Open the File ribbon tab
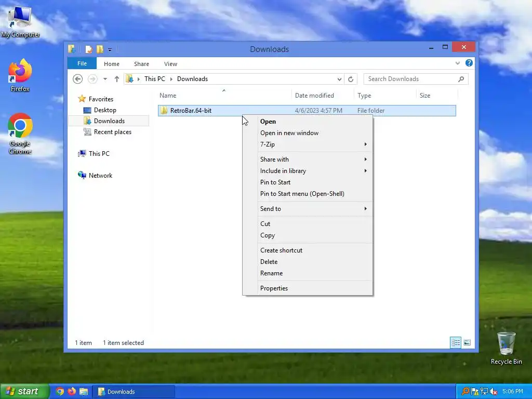532x399 pixels. [82, 63]
